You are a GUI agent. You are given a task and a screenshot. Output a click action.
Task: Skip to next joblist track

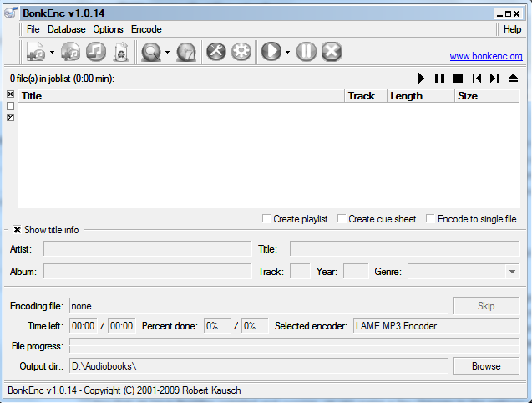(494, 79)
